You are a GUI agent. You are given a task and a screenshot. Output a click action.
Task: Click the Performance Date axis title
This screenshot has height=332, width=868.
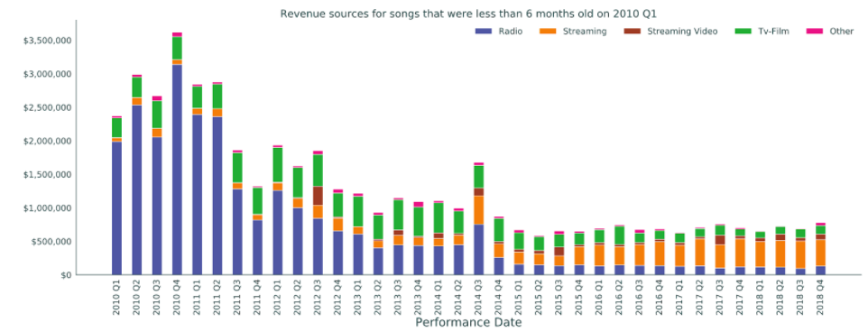[468, 322]
